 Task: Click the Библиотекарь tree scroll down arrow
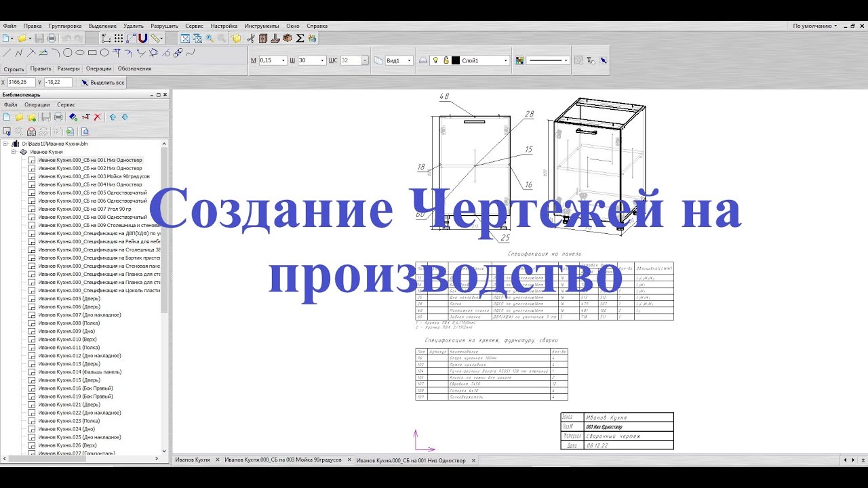click(x=164, y=451)
